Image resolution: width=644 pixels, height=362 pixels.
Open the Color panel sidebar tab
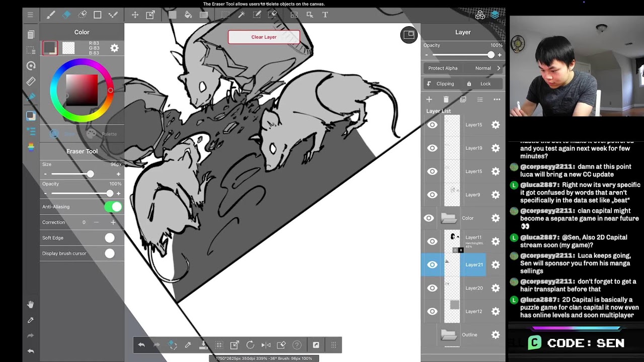pos(31,116)
